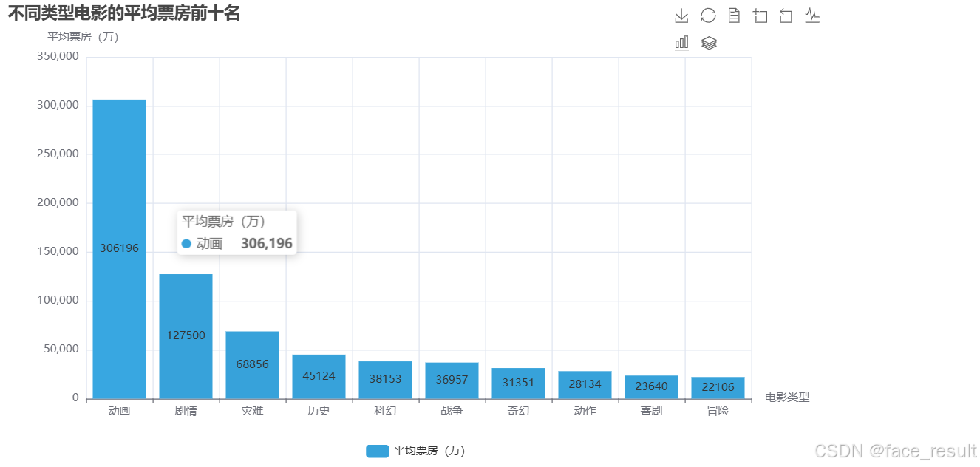Image resolution: width=980 pixels, height=467 pixels.
Task: Click the 历史 x-axis category label
Action: pos(319,411)
